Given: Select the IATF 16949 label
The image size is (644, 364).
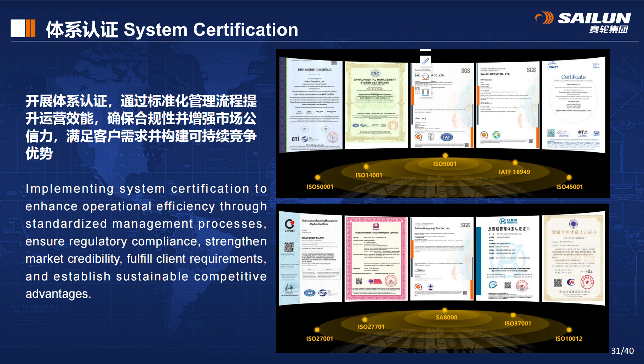Looking at the screenshot, I should pos(514,172).
